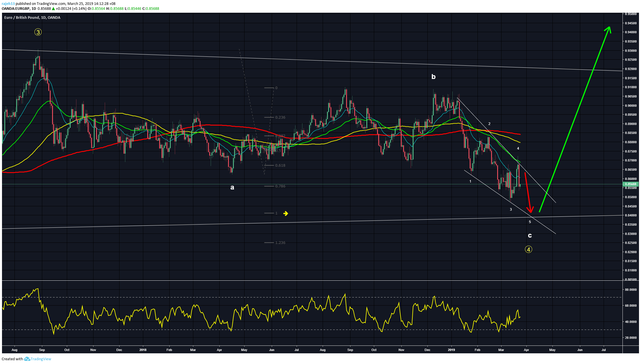Viewport: 641px width, 364px height.
Task: Click the Fibonacci 0.382 level label
Action: (x=280, y=136)
